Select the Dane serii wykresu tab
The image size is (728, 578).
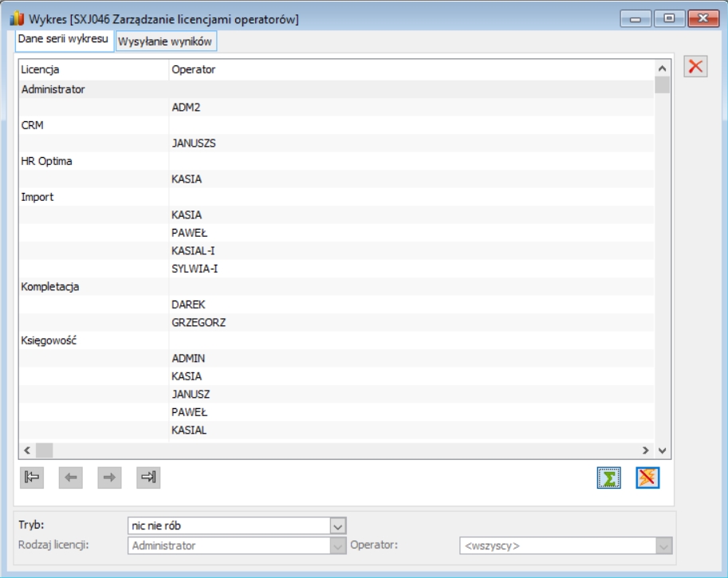[64, 39]
